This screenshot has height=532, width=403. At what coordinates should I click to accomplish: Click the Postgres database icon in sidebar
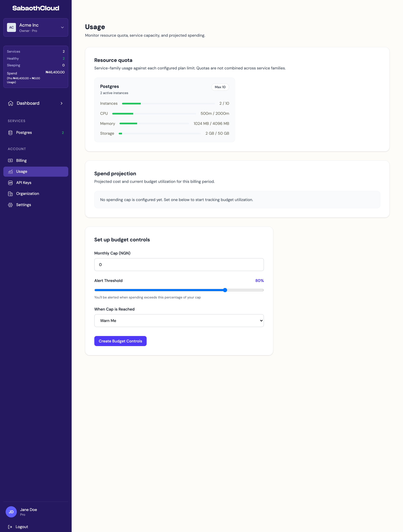click(x=10, y=133)
